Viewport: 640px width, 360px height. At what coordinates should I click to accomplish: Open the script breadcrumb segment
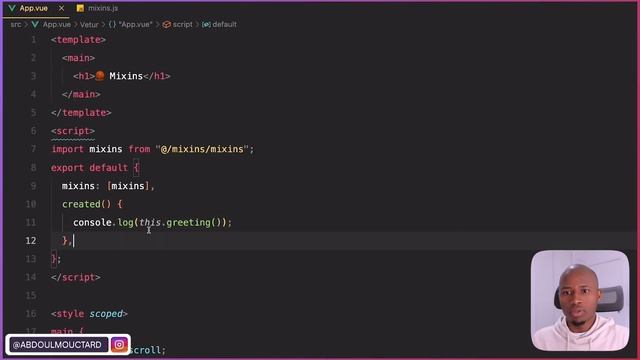pos(182,24)
